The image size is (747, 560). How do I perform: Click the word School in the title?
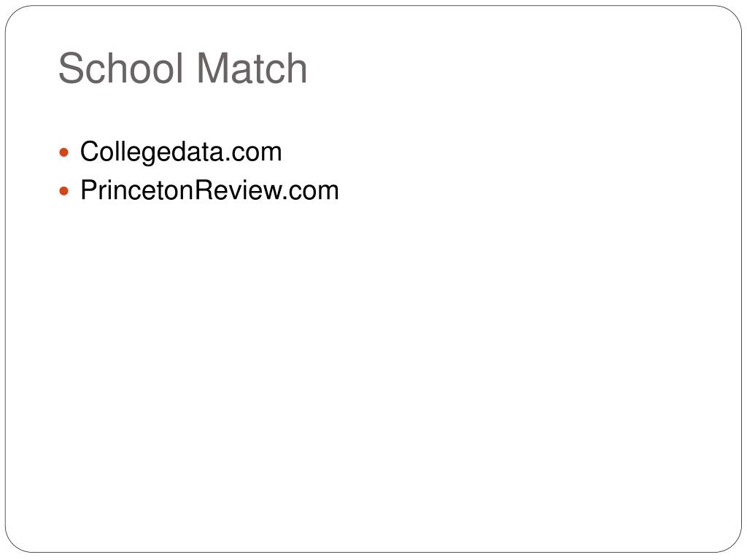pyautogui.click(x=121, y=68)
